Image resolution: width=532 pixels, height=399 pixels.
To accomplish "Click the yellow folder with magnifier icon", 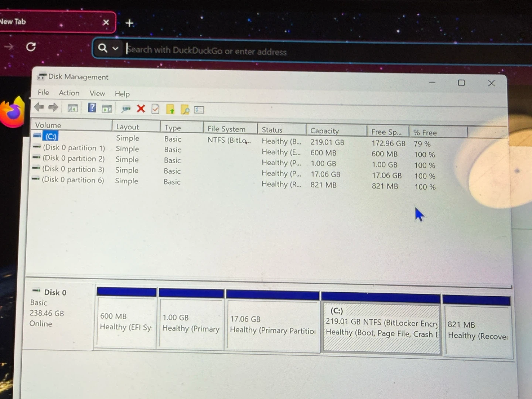I will [x=185, y=110].
